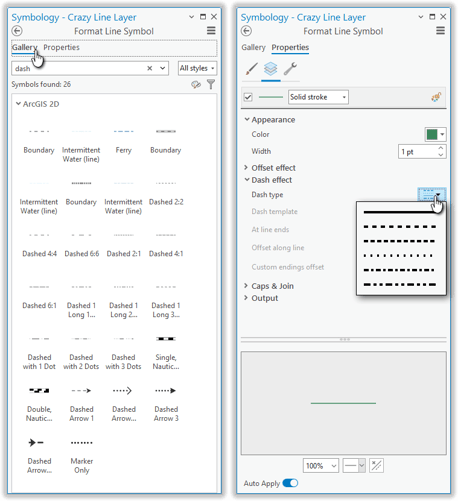This screenshot has width=458, height=501.
Task: Open the green Color swatch picker
Action: coord(435,134)
